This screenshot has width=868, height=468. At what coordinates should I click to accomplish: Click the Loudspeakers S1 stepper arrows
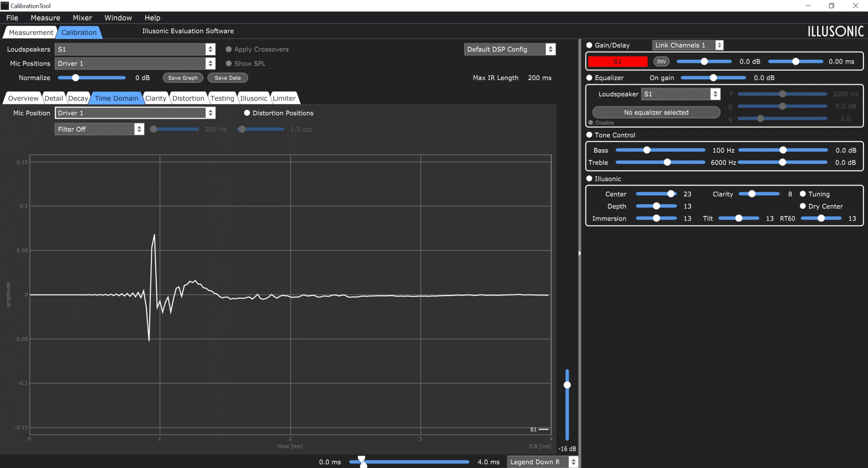(210, 49)
